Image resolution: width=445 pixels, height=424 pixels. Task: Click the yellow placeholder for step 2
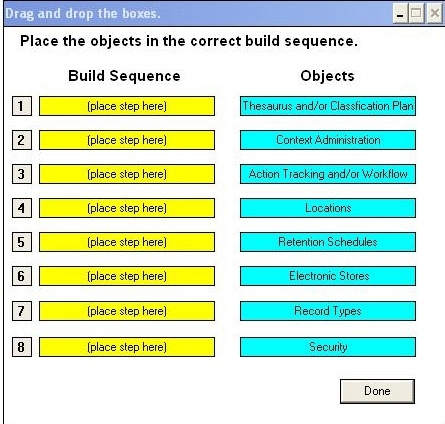(x=127, y=140)
